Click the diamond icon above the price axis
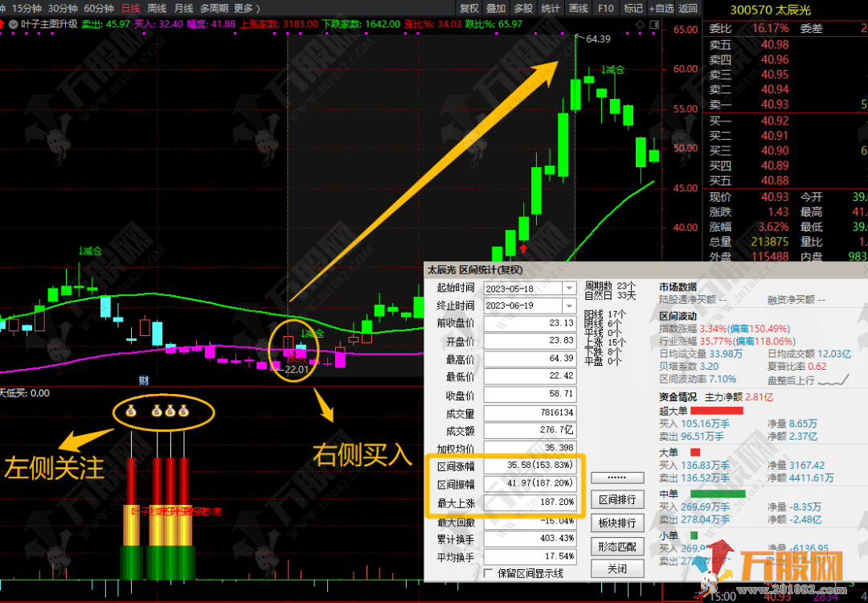 tap(640, 24)
